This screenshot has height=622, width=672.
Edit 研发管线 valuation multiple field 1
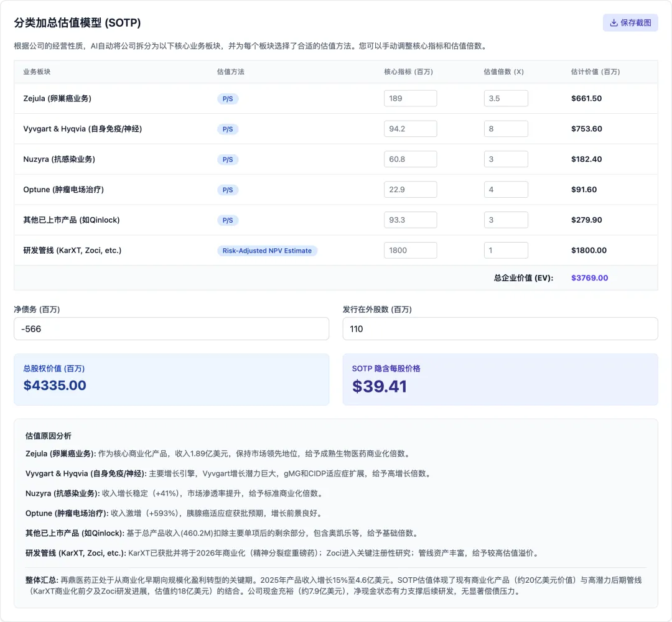(x=506, y=250)
